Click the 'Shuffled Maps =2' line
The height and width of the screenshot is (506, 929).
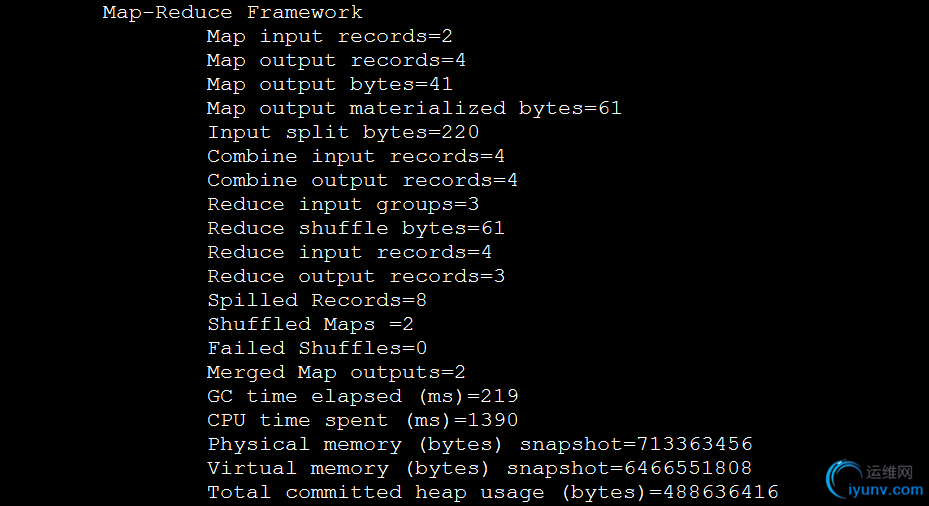pos(310,325)
